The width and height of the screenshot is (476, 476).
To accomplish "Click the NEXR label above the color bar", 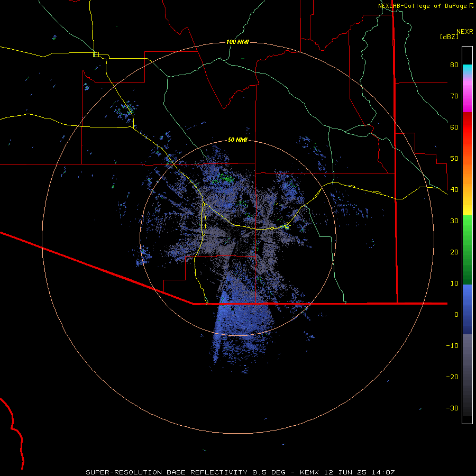I will (465, 32).
